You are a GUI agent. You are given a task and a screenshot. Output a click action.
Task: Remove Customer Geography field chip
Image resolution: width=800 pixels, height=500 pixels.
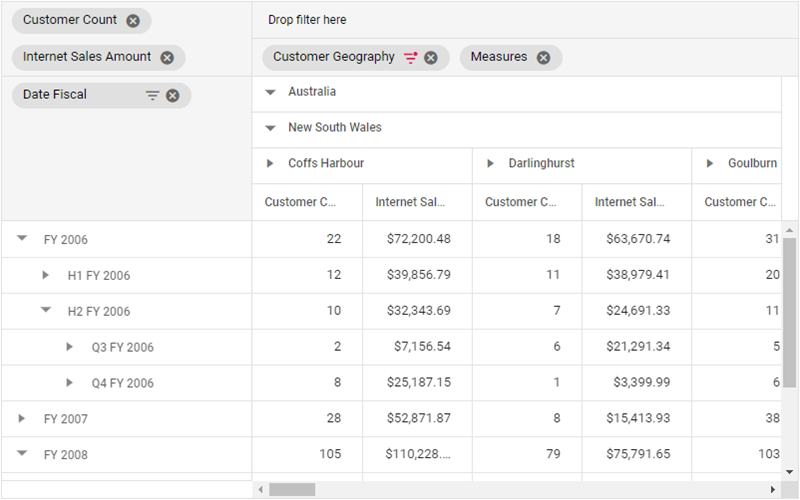[431, 58]
